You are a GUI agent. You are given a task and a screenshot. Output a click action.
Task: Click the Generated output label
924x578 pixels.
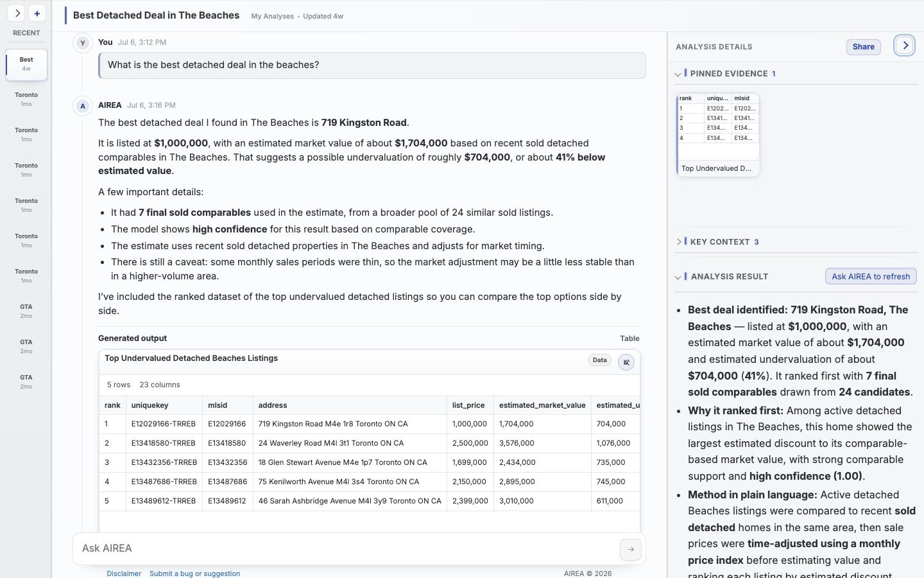132,338
